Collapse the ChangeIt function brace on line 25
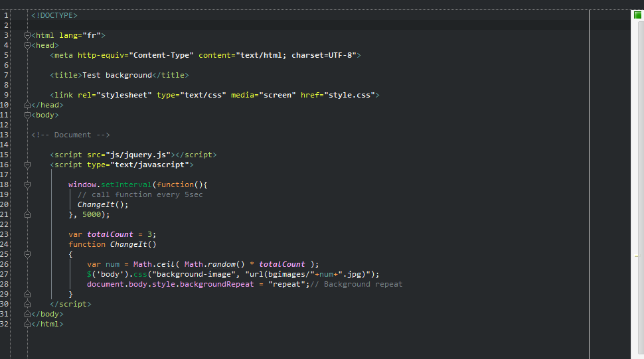 pos(27,254)
